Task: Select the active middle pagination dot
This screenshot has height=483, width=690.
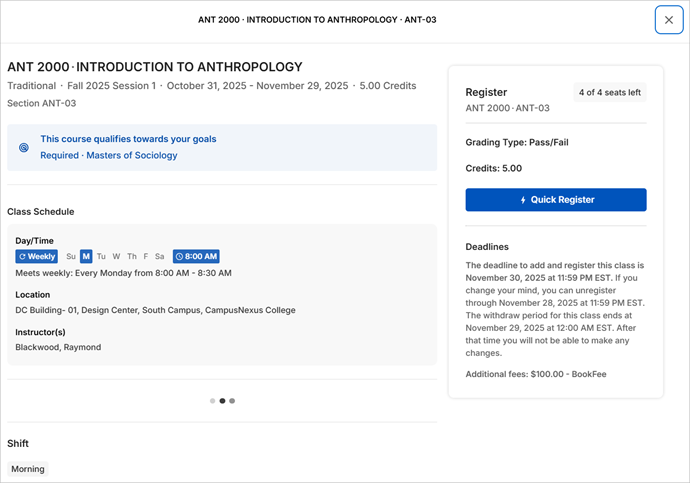Action: tap(222, 400)
